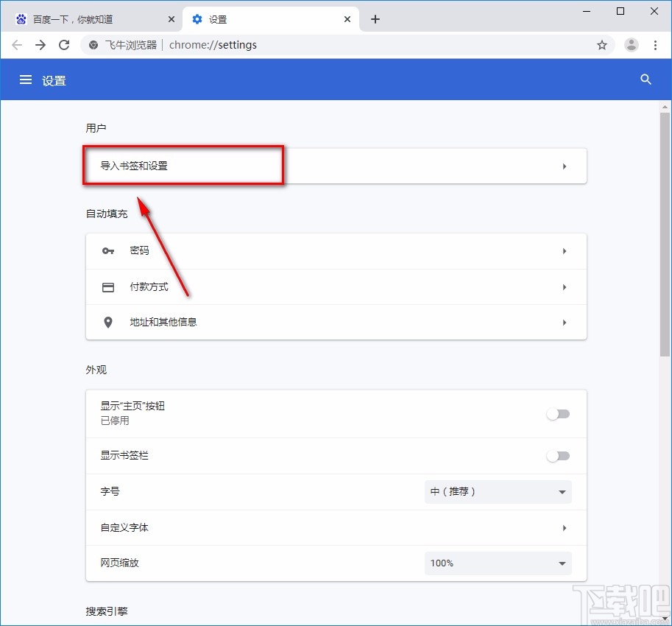Click the 密码 settings row
Screen dimensions: 672x626
pos(336,251)
